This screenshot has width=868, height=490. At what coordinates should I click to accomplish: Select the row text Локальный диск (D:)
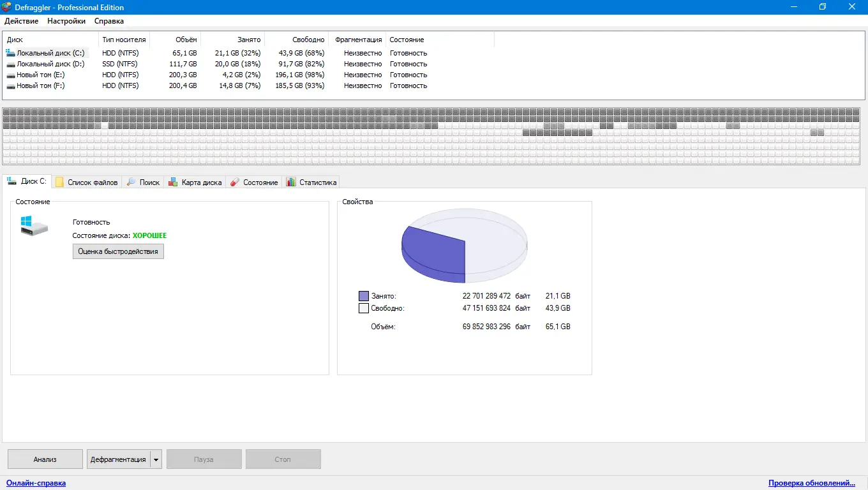point(50,64)
